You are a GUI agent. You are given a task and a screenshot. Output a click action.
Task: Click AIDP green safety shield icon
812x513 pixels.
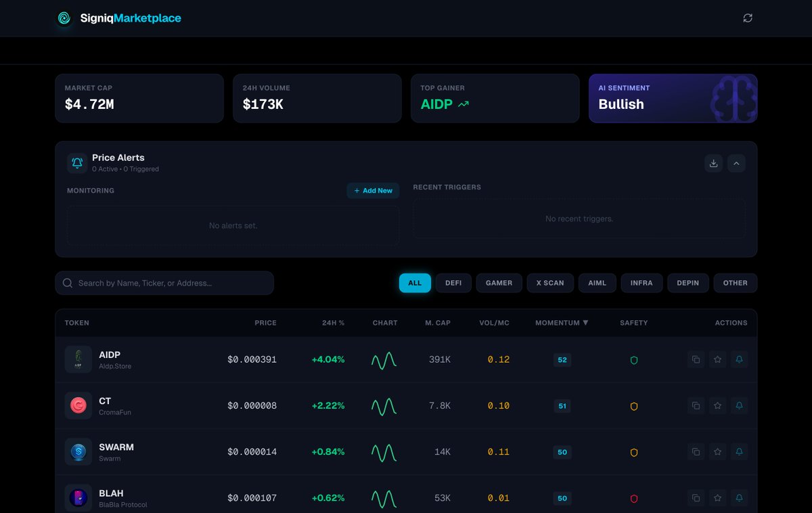(x=634, y=360)
